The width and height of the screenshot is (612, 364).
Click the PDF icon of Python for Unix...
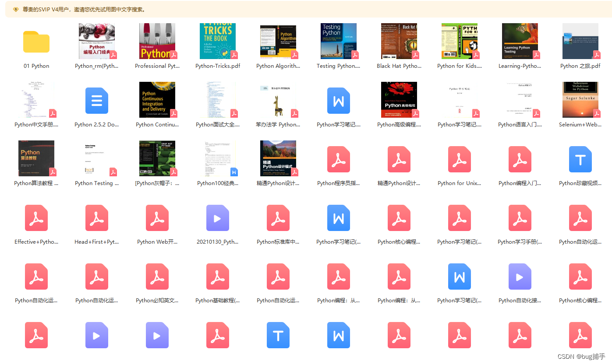(x=460, y=159)
